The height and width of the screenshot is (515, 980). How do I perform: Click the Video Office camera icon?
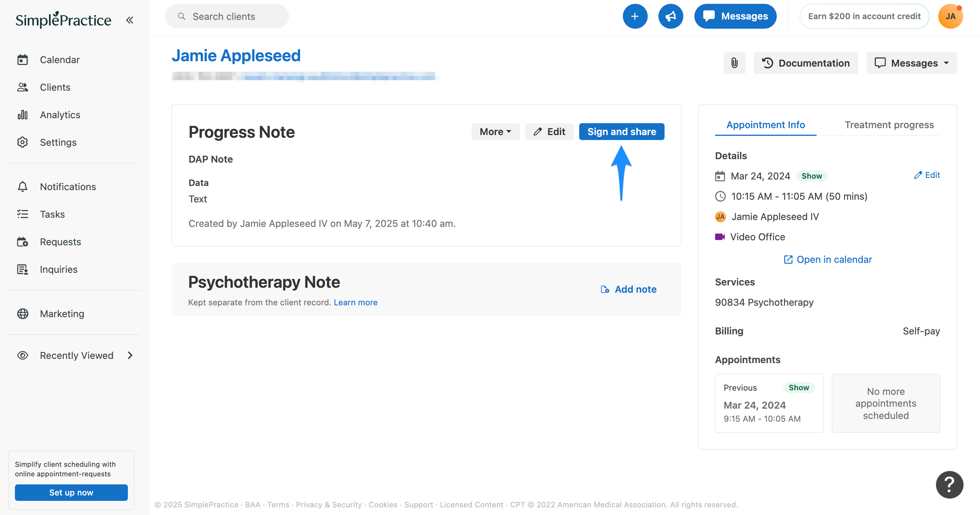(720, 237)
